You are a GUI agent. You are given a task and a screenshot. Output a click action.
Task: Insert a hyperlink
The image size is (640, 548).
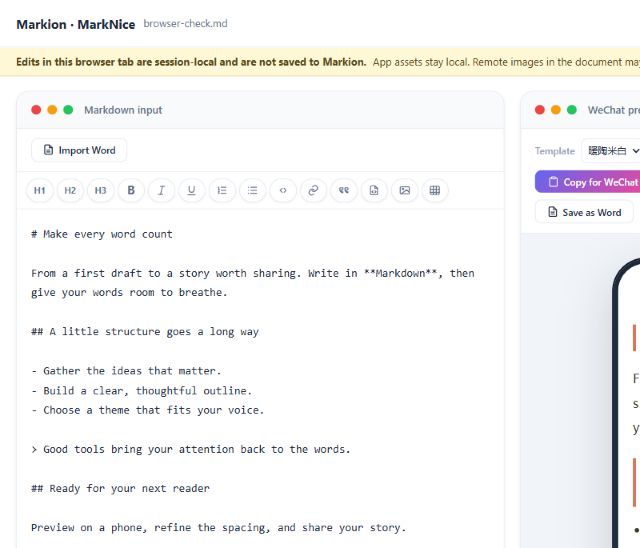click(x=313, y=190)
